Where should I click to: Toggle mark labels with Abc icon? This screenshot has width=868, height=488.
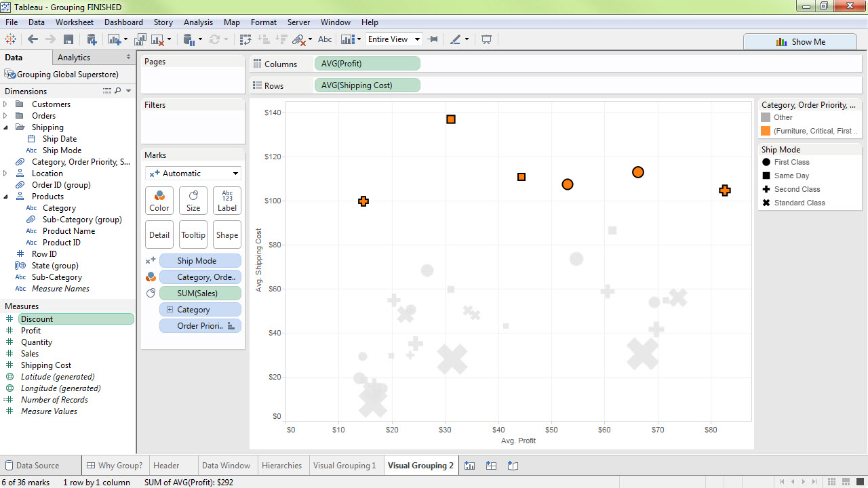[325, 39]
